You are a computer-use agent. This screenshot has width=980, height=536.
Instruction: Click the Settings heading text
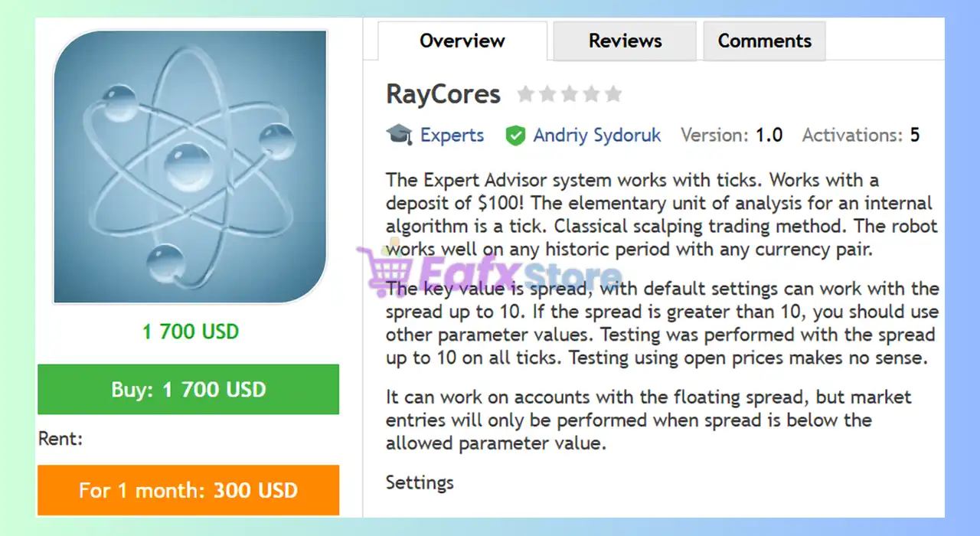click(x=420, y=482)
